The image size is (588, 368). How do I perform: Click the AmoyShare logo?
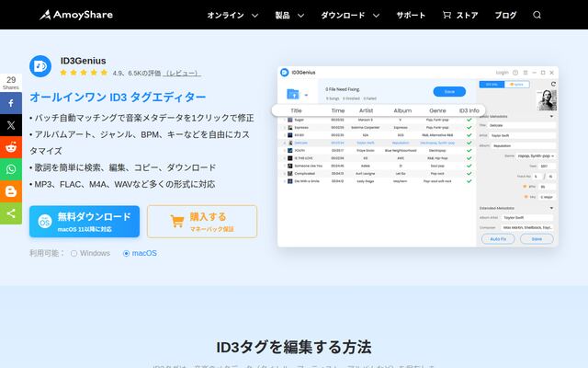(x=76, y=15)
